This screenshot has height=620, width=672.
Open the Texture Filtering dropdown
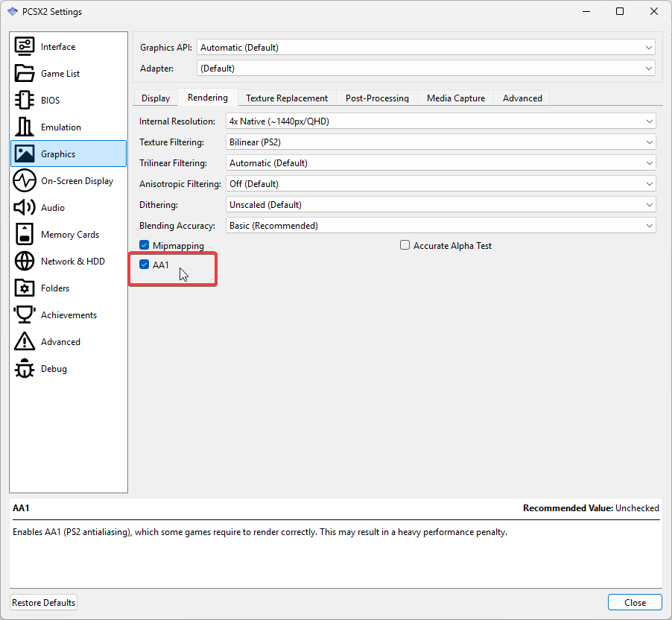[x=440, y=142]
